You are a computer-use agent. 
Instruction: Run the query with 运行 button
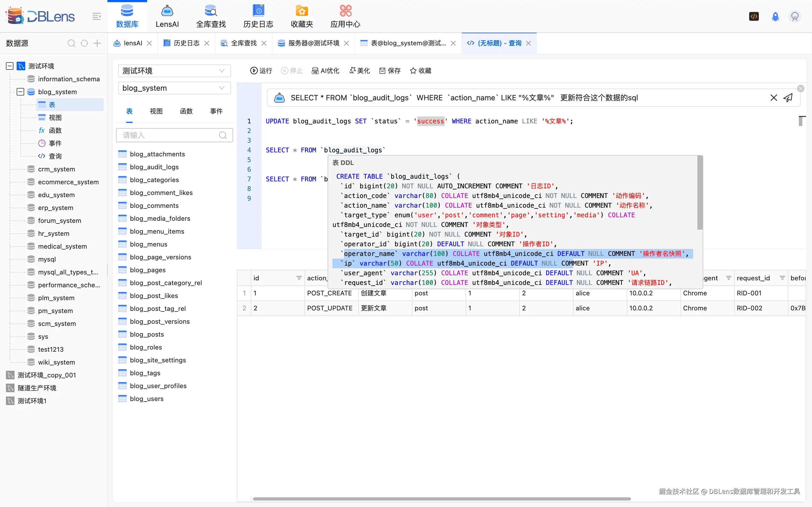[x=261, y=70]
